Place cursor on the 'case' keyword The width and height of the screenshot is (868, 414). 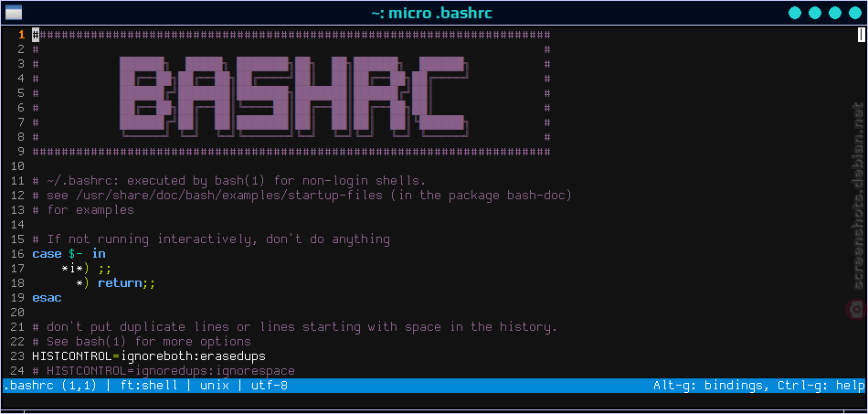[47, 254]
